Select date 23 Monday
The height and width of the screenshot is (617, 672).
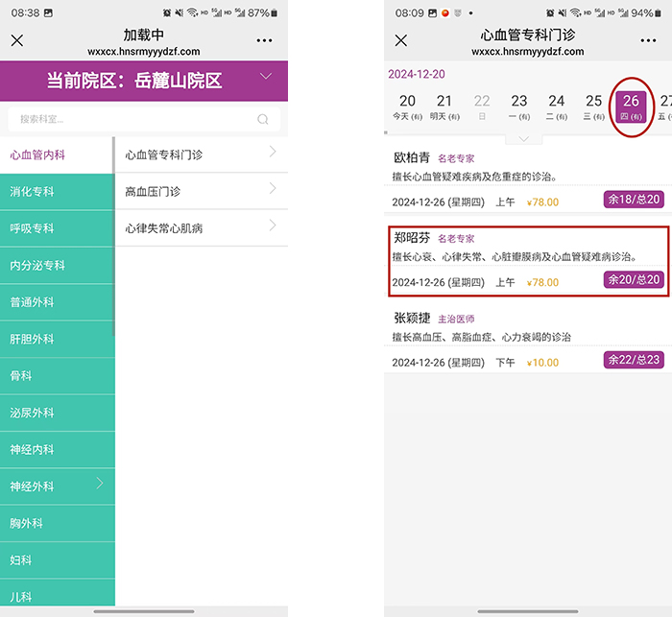(519, 106)
